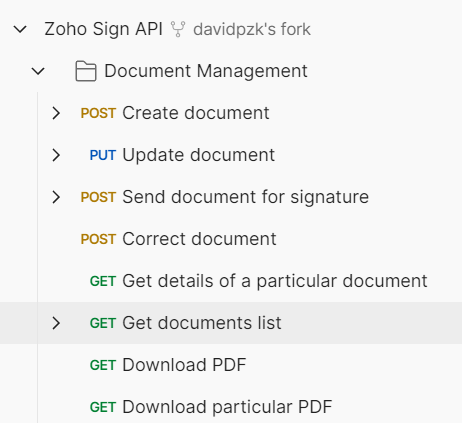Click the Document Management folder icon

[x=86, y=71]
